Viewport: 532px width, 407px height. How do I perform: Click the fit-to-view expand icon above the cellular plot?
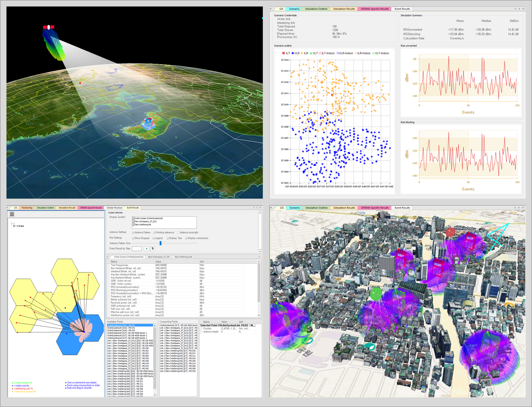[12, 214]
